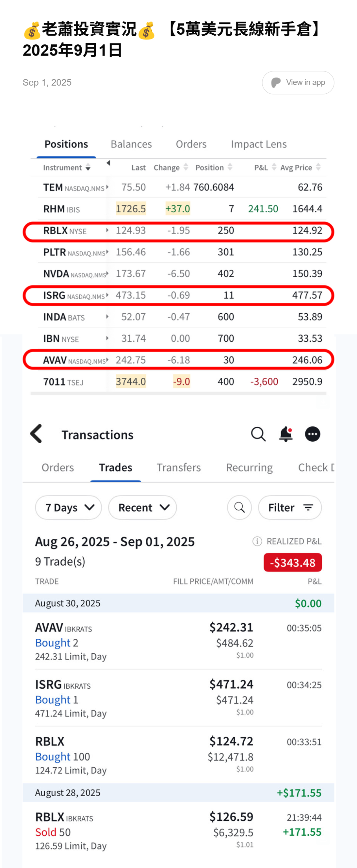Open the Impact Lens tab
This screenshot has width=357, height=868.
click(258, 144)
